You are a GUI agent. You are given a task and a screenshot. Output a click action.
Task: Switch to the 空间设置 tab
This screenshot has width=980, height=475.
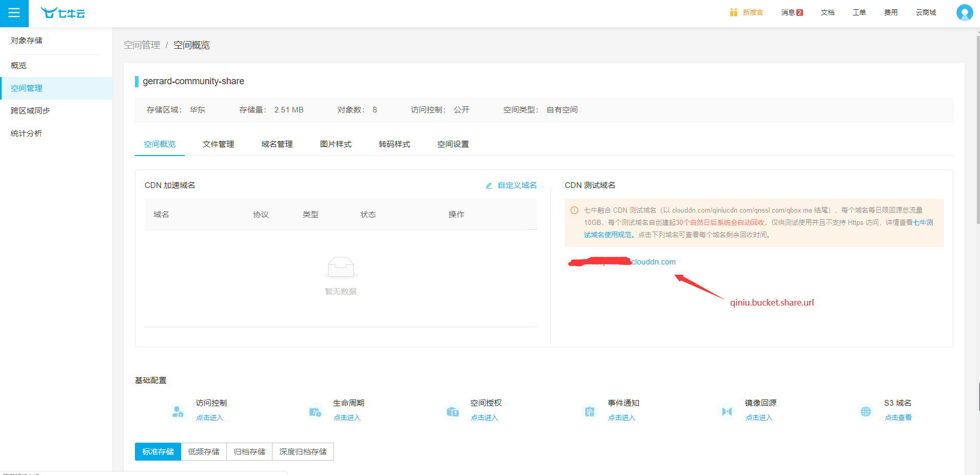click(453, 144)
